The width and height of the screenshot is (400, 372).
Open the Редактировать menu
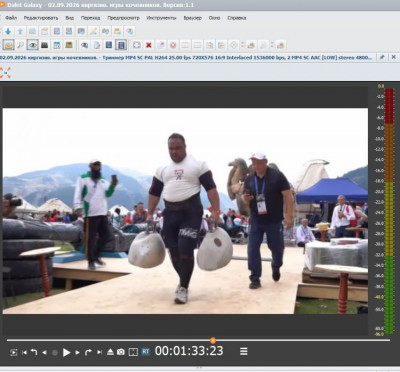point(41,18)
